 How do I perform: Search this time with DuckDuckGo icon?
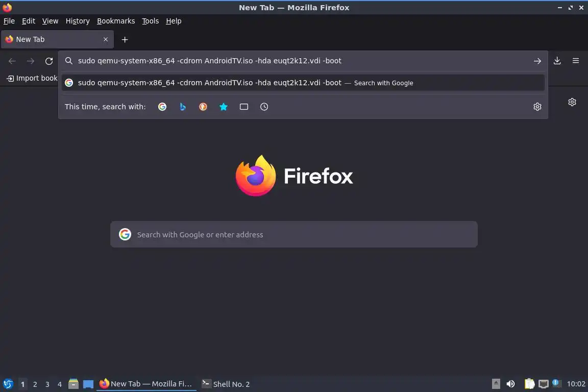(203, 107)
